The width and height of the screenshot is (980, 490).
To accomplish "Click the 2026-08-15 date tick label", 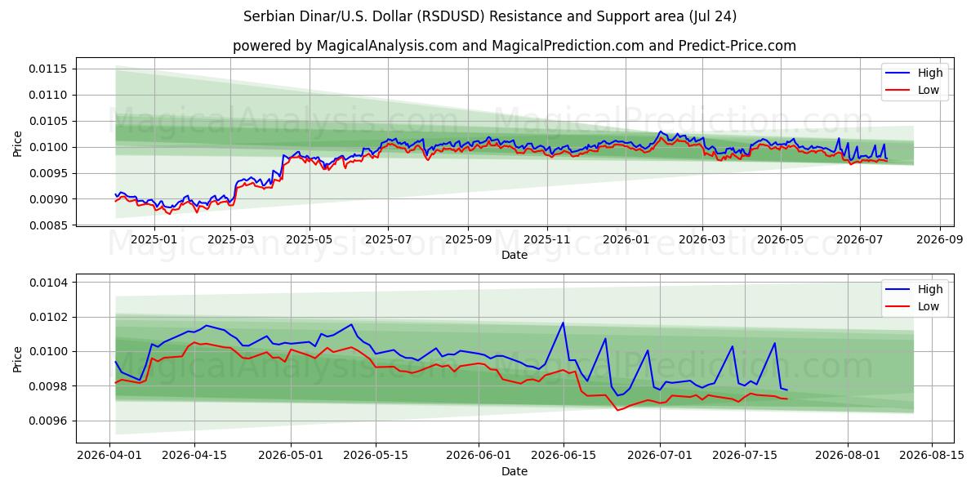I will (932, 456).
